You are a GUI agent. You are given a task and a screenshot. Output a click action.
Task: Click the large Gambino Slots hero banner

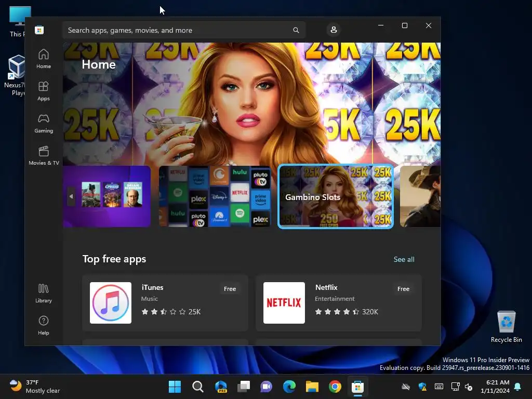(252, 103)
